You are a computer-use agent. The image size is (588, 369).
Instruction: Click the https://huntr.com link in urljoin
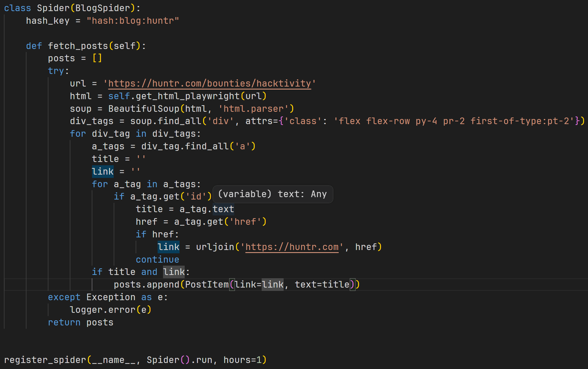point(292,247)
